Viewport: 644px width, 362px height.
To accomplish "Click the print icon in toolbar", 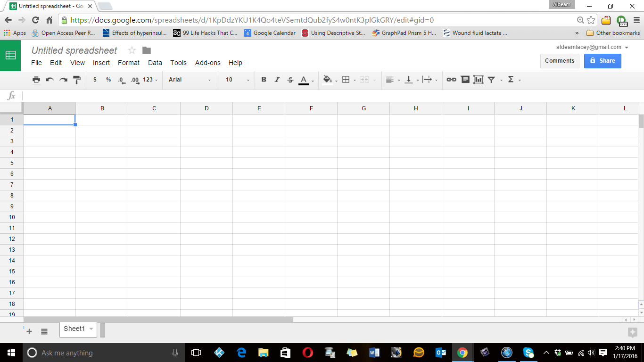I will tap(36, 80).
